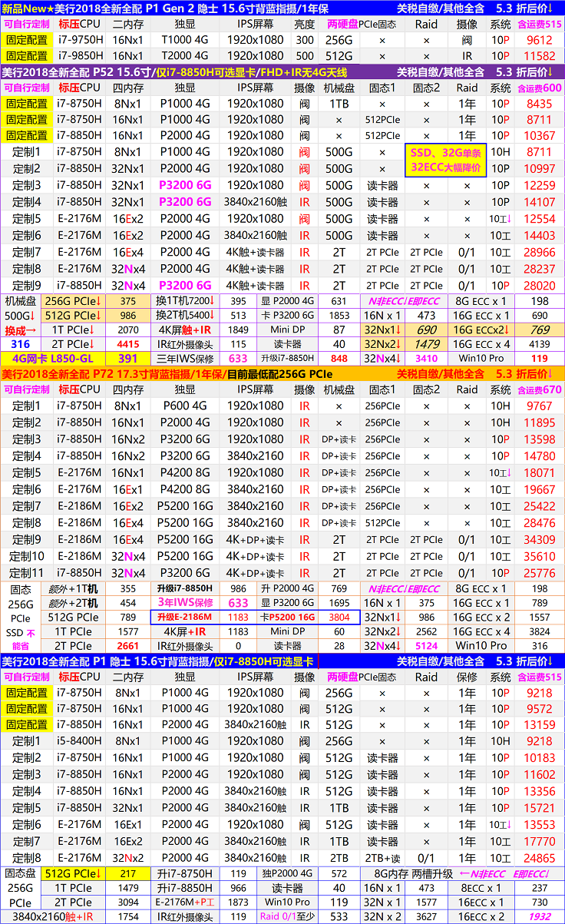565x924 pixels.
Task: Click the orange P72 17.3寸 section header
Action: 192,373
